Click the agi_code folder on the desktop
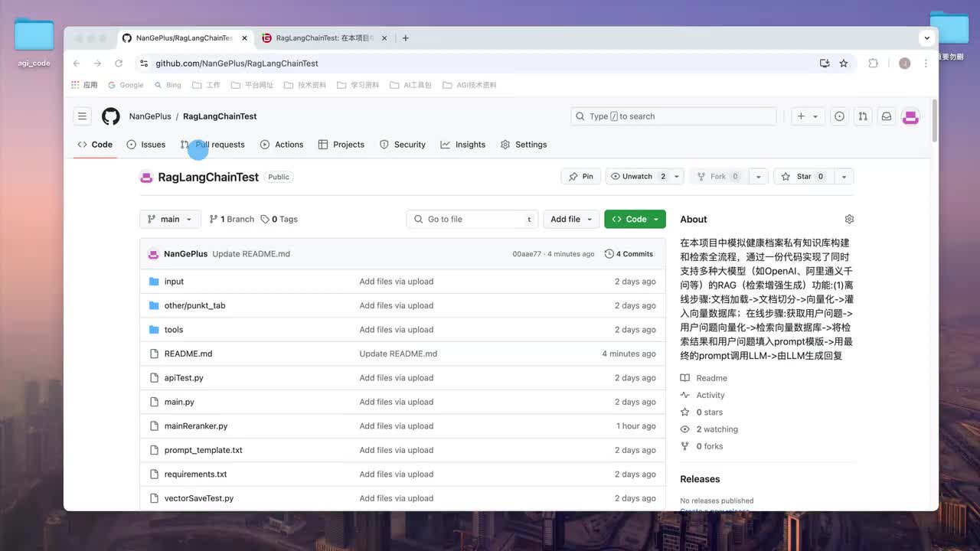Viewport: 980px width, 551px height. point(34,43)
